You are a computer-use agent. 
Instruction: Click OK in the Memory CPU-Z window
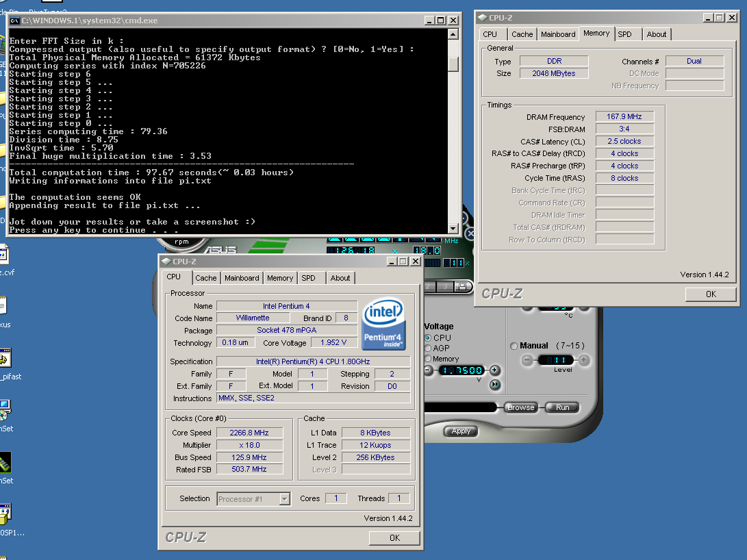711,294
